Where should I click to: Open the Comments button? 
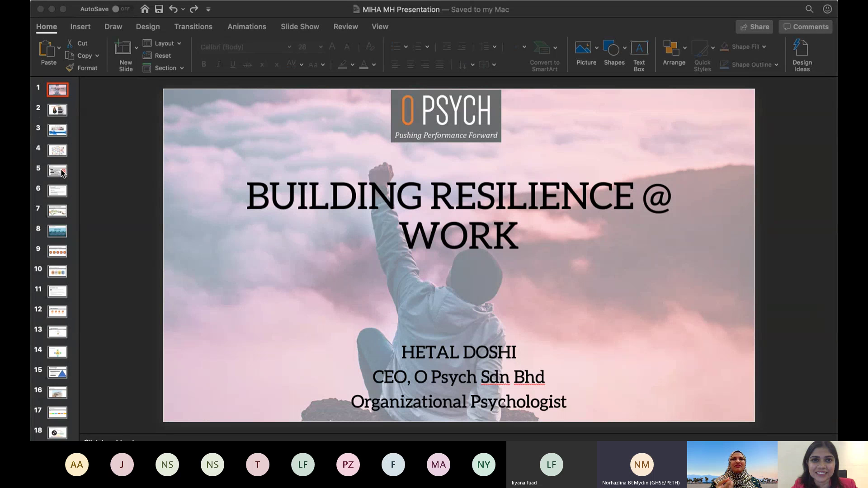point(806,27)
